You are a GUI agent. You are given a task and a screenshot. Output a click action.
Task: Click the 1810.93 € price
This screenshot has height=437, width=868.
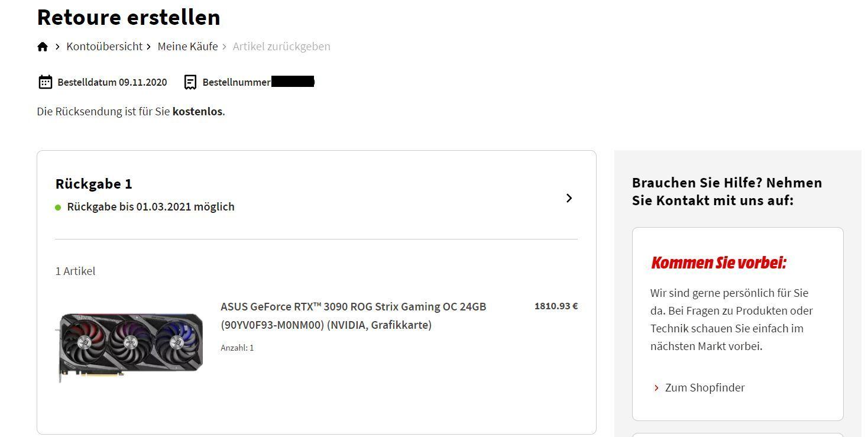pyautogui.click(x=556, y=306)
